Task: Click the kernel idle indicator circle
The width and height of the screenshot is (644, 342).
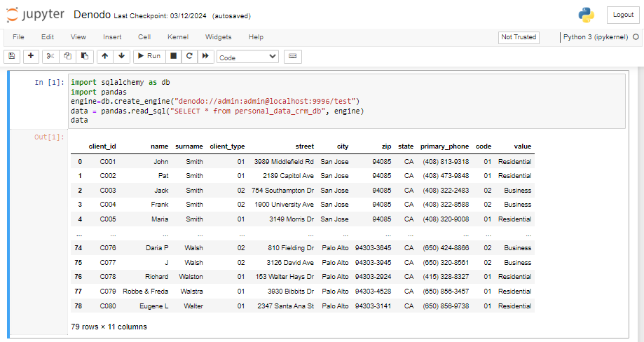Action: tap(636, 37)
